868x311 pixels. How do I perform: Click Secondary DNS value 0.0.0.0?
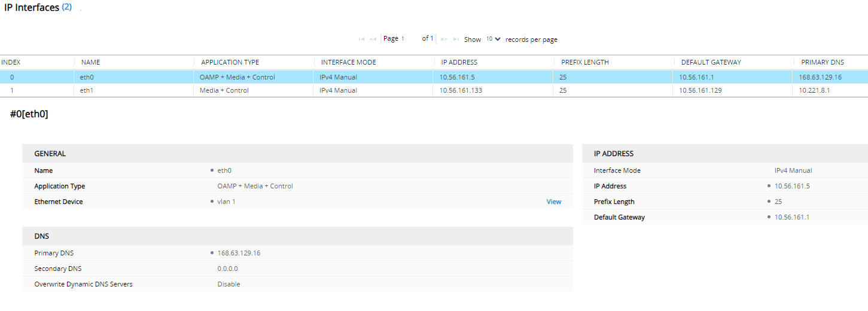coord(228,269)
